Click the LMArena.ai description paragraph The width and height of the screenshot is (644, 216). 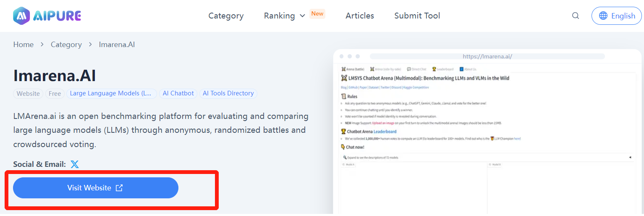[161, 130]
